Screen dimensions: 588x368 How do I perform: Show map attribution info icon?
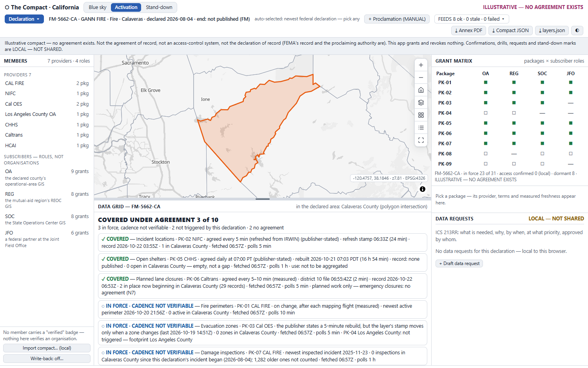point(423,189)
